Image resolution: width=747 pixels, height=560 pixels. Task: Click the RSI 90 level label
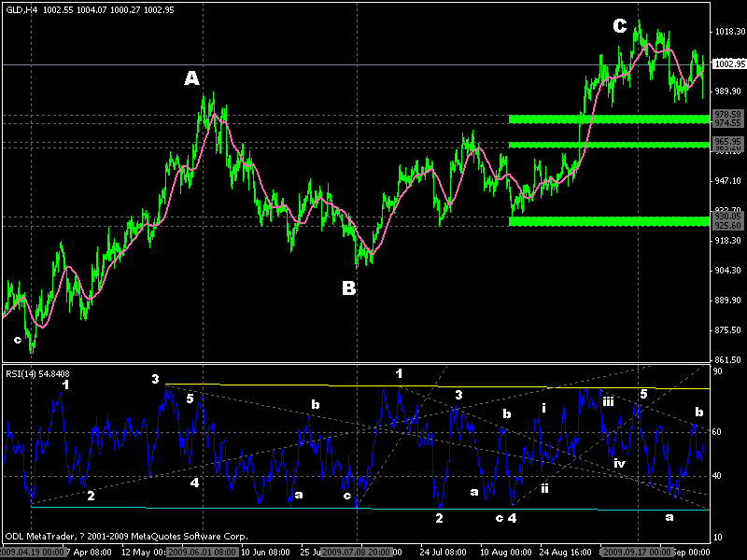pyautogui.click(x=717, y=371)
